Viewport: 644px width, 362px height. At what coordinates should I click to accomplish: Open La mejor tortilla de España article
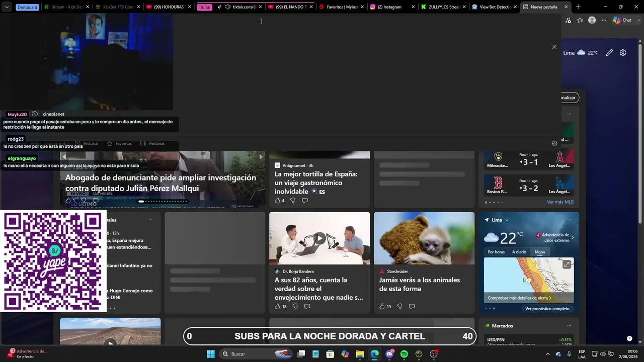(316, 183)
